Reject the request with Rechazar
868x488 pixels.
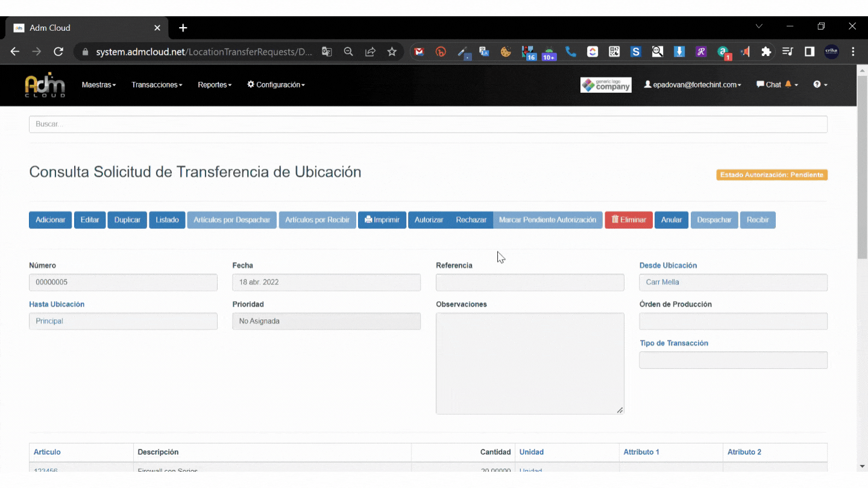click(471, 220)
